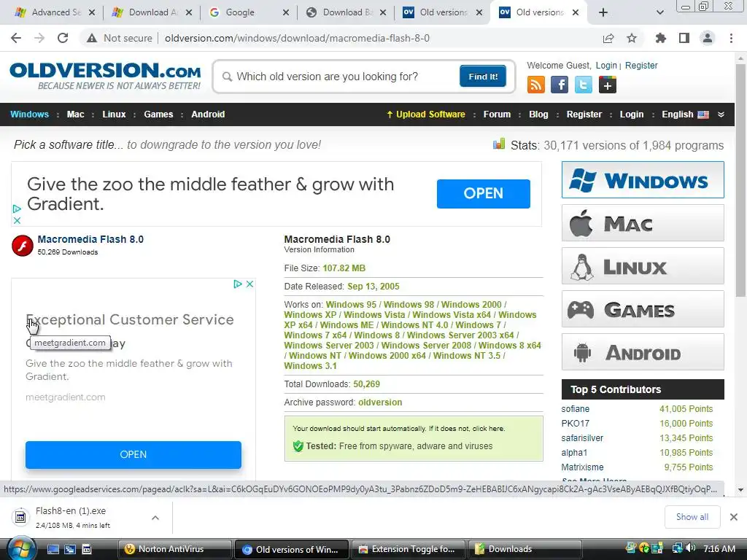Image resolution: width=747 pixels, height=560 pixels.
Task: Open the Forum menu link
Action: pos(497,114)
